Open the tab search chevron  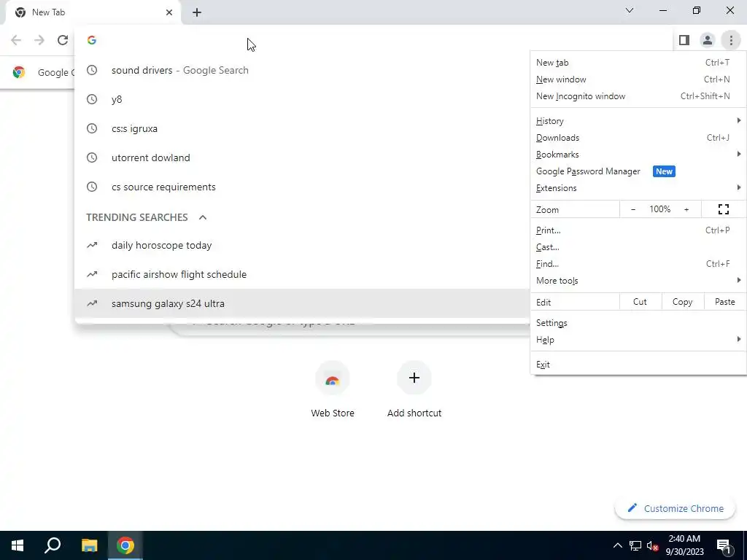[x=630, y=10]
